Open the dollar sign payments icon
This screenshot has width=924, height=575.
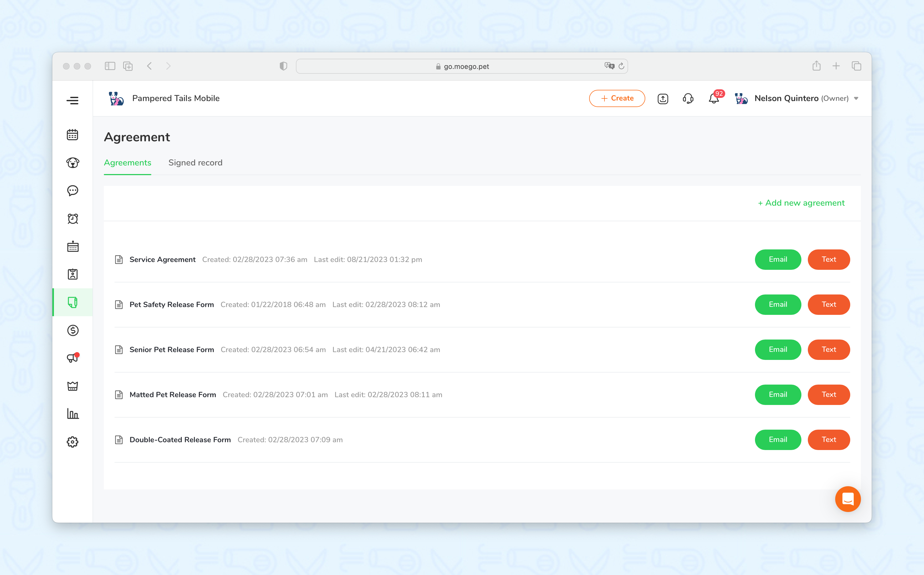tap(72, 330)
